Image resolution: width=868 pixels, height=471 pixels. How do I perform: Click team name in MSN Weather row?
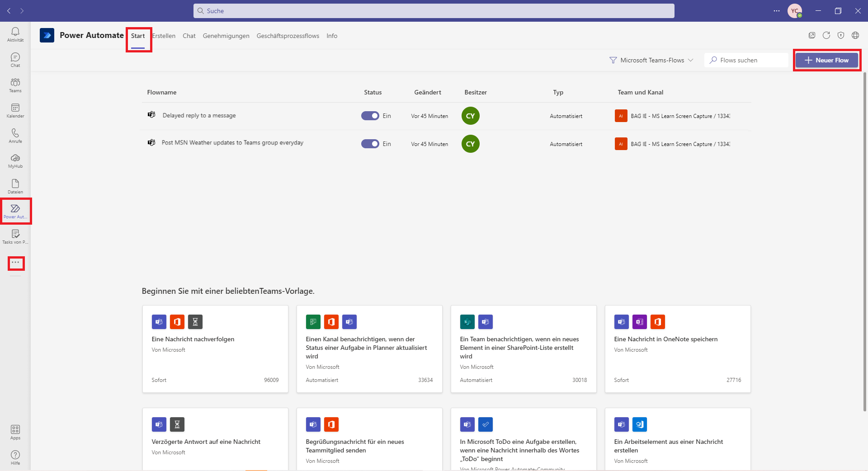coord(680,144)
